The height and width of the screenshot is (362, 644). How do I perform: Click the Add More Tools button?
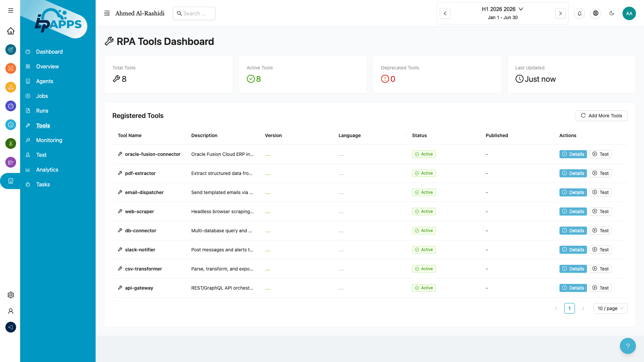pyautogui.click(x=601, y=116)
